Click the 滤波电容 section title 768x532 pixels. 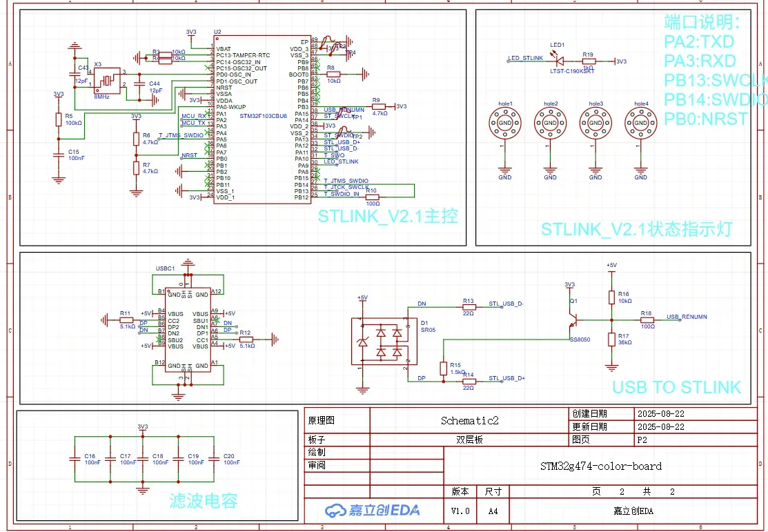[204, 501]
